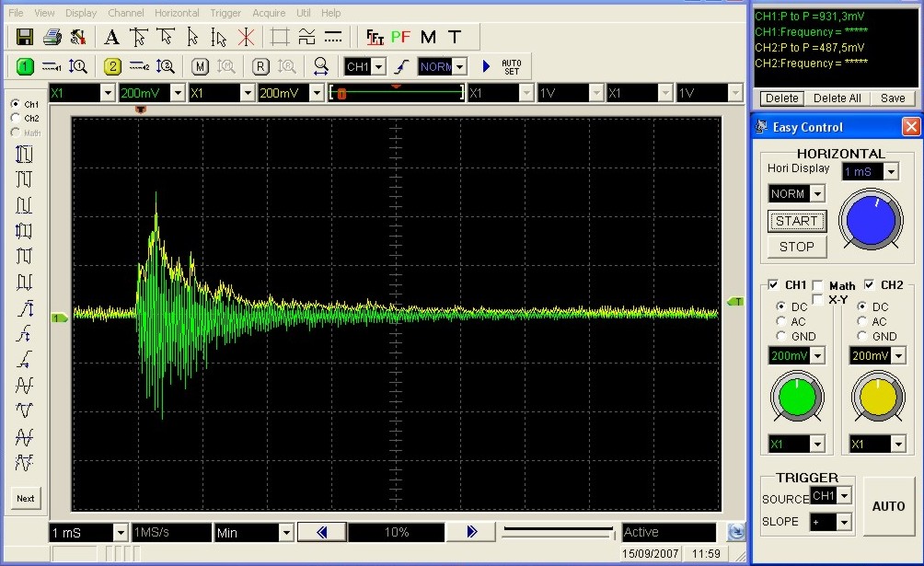This screenshot has width=924, height=566.
Task: Open the FFT function
Action: click(375, 37)
